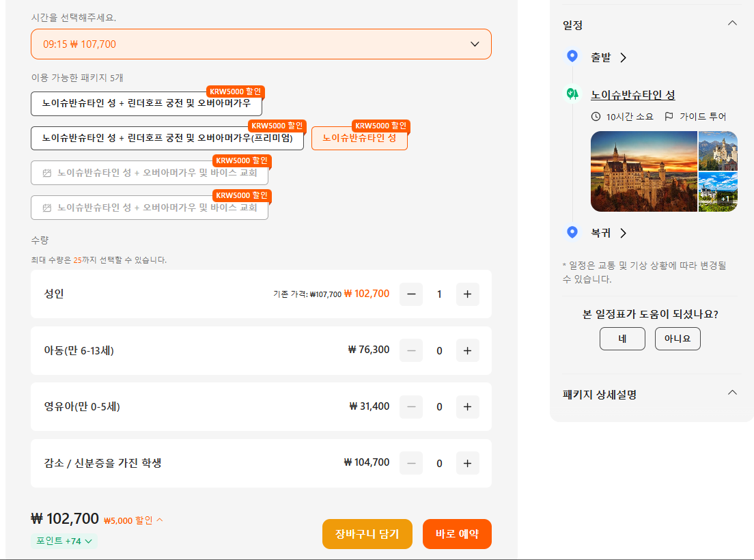Select the 프리미엄 package option
Image resolution: width=754 pixels, height=560 pixels.
coord(167,139)
